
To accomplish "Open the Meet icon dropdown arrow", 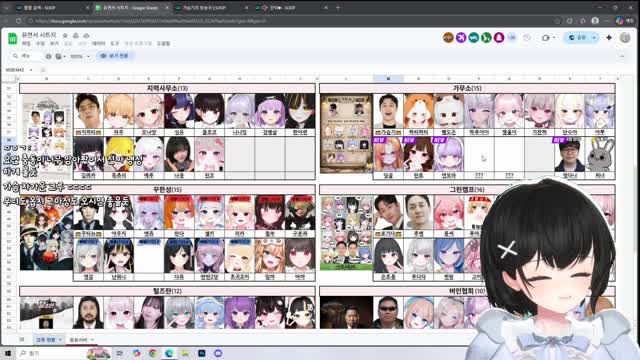I will (554, 38).
